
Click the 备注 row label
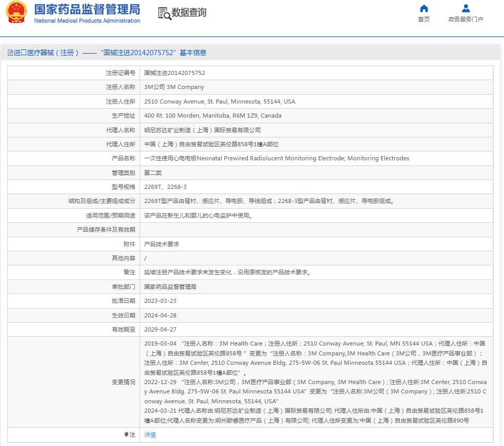(x=130, y=273)
